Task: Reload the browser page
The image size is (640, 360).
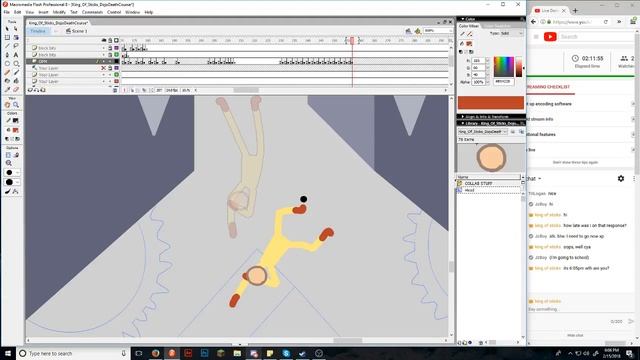Action: tap(606, 22)
